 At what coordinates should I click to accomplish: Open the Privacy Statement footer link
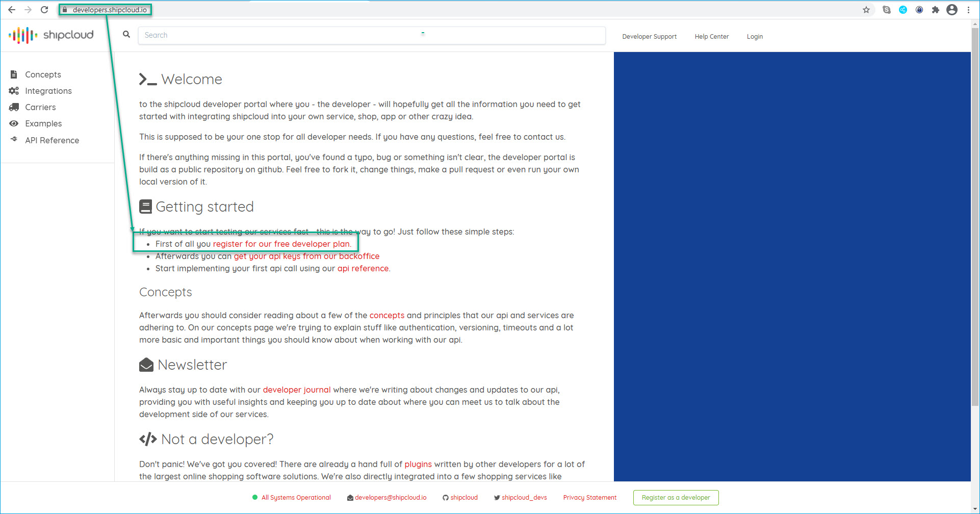[590, 498]
